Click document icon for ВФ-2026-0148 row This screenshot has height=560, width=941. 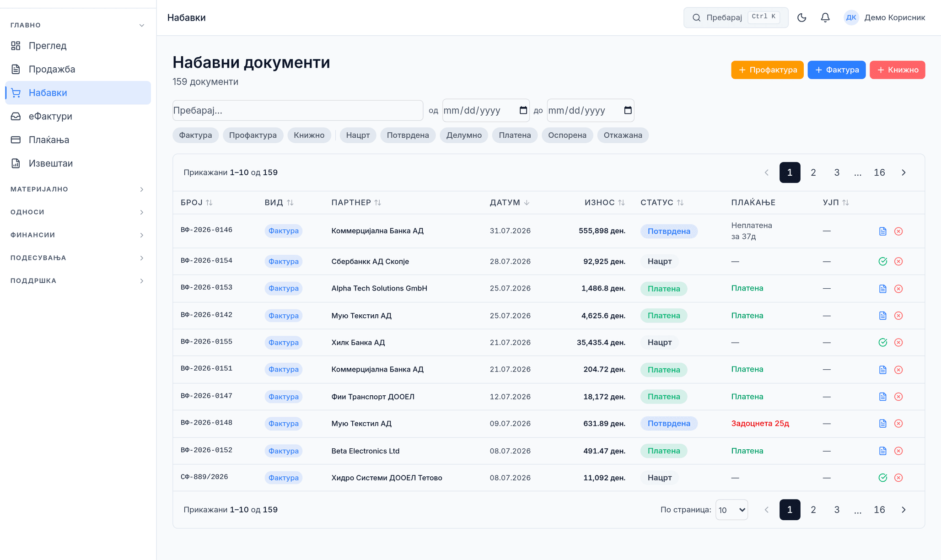pyautogui.click(x=883, y=424)
